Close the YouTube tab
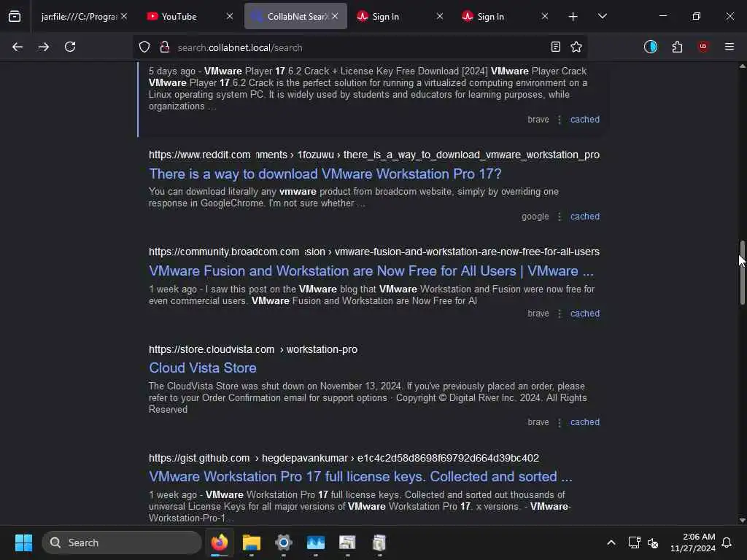The image size is (747, 560). pos(230,16)
